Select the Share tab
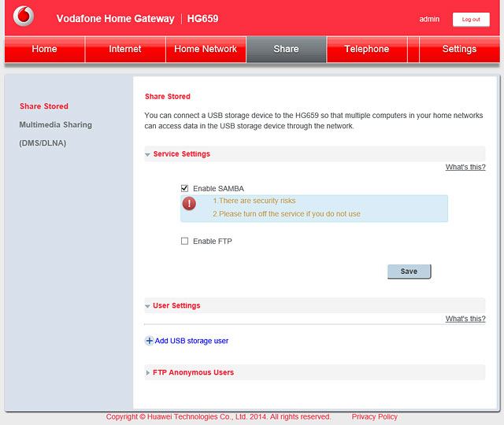The image size is (504, 425). coord(286,49)
